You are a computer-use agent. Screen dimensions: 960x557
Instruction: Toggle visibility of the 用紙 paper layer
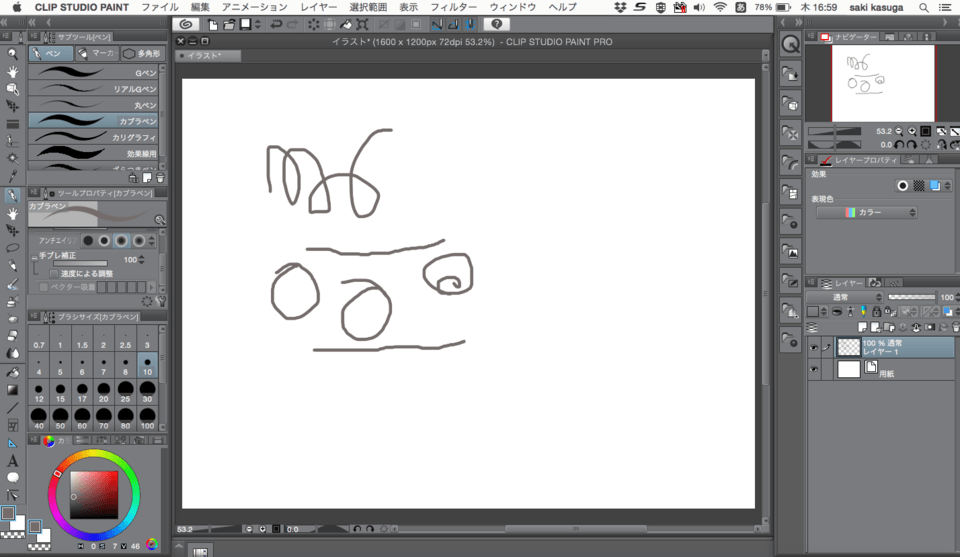click(x=814, y=369)
